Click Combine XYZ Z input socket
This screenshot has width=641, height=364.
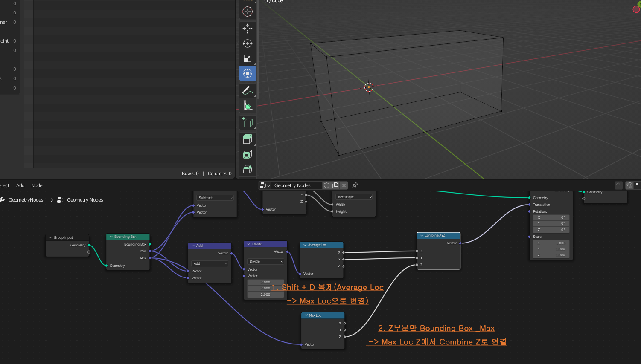point(417,265)
